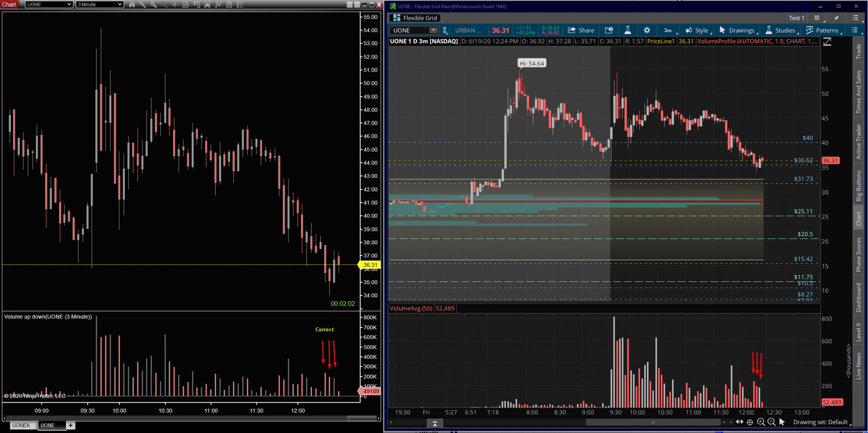Screen dimensions: 868x433
Task: Click the zoom in magnifier in NinjaTrader
Action: 153,5
